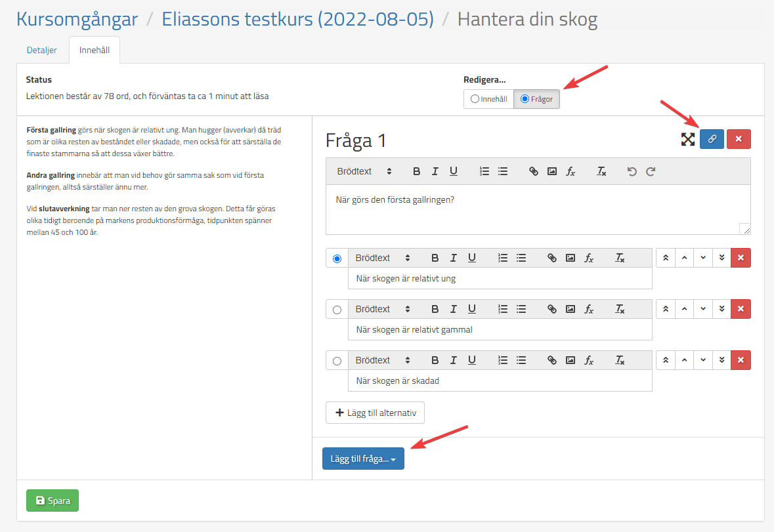This screenshot has width=774, height=532.
Task: Click redo icon in question editor
Action: coord(651,171)
